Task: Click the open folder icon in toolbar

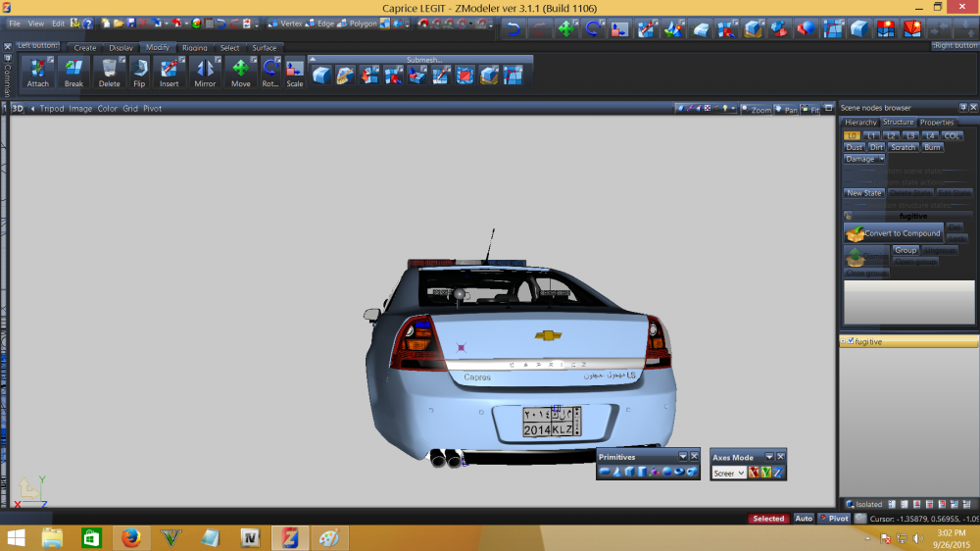Action: click(x=119, y=24)
